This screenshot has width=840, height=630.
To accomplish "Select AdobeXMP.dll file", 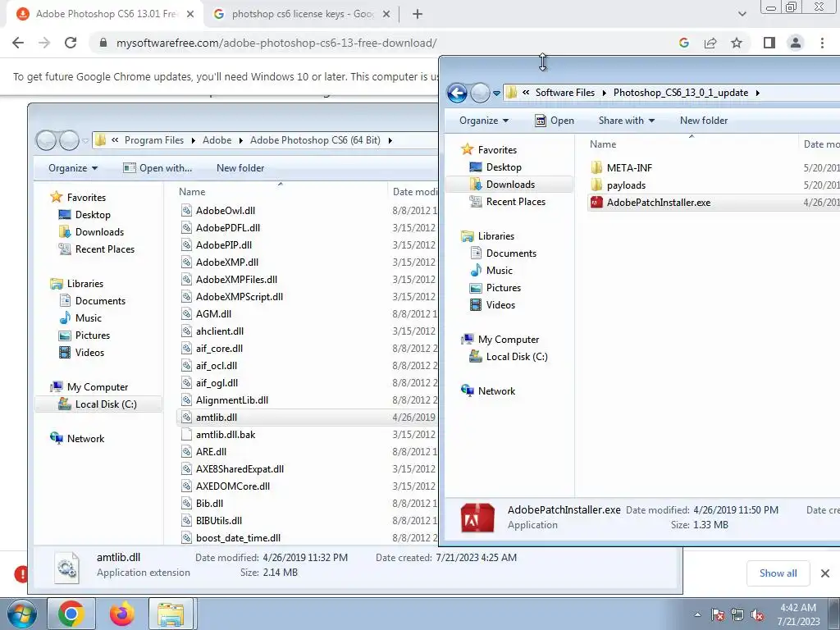I will (x=226, y=262).
